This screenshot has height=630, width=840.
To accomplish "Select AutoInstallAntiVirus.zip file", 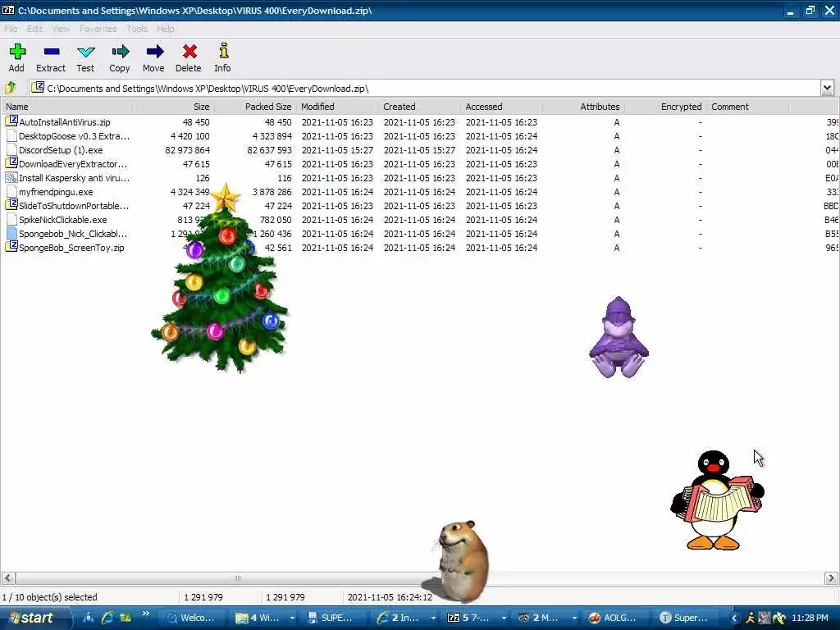I will point(64,122).
